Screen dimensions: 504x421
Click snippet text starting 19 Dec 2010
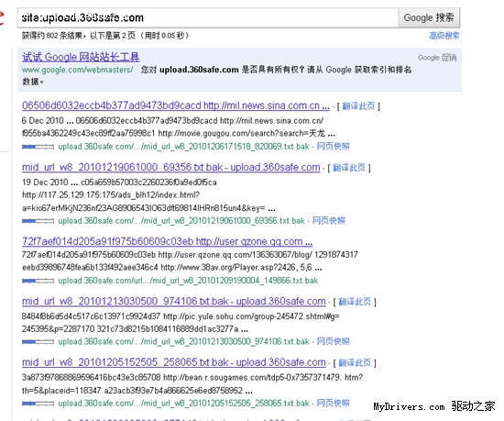(x=119, y=183)
